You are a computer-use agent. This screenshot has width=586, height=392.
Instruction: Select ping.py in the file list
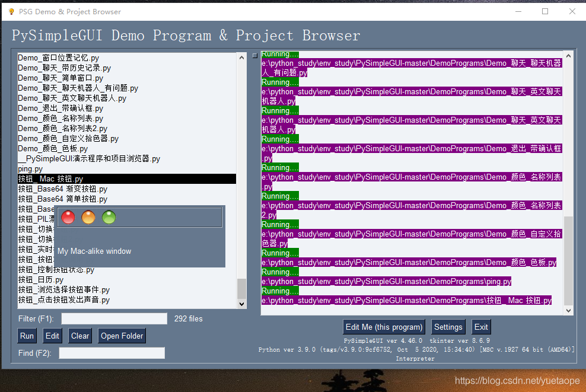[127, 169]
